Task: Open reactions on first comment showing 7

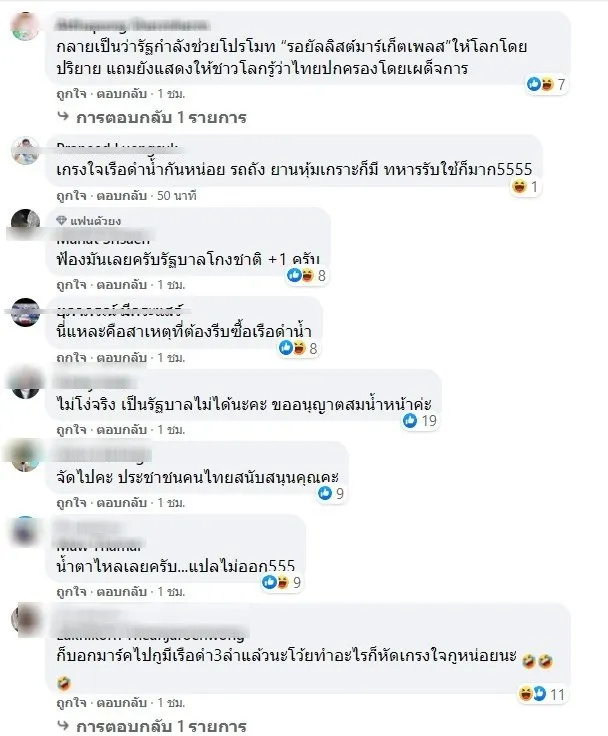Action: pyautogui.click(x=546, y=84)
